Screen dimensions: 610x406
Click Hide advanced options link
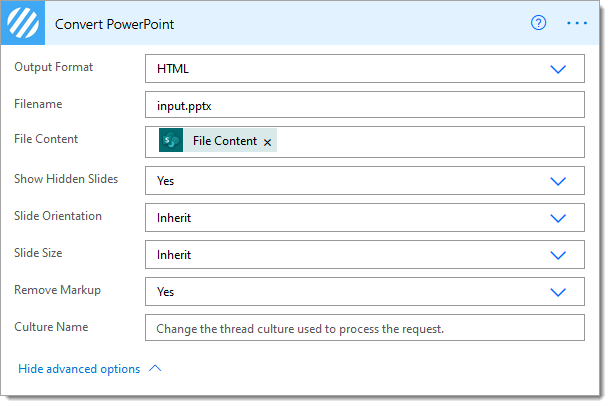point(79,369)
